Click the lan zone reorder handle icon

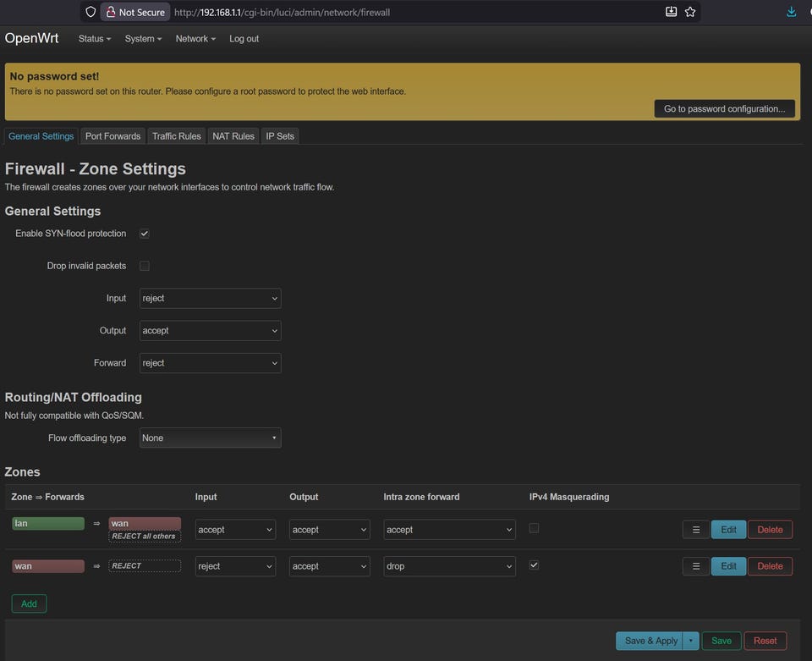point(696,530)
